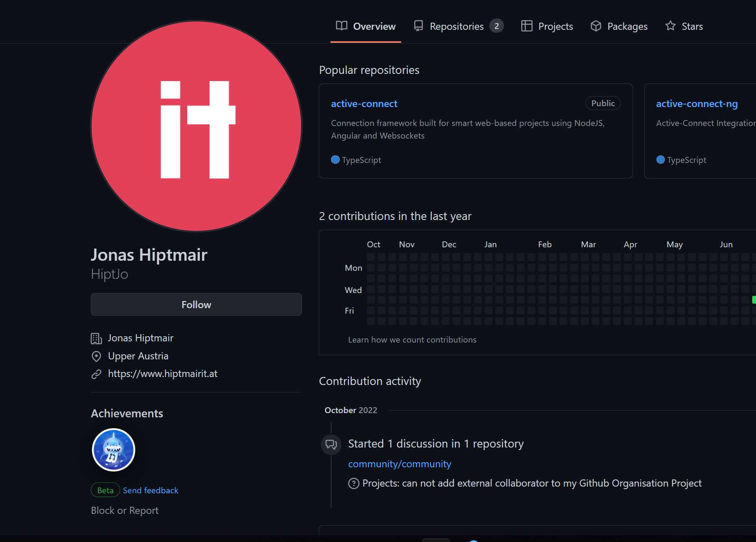Click the username text "HiptJo"
Image resolution: width=756 pixels, height=542 pixels.
(110, 274)
